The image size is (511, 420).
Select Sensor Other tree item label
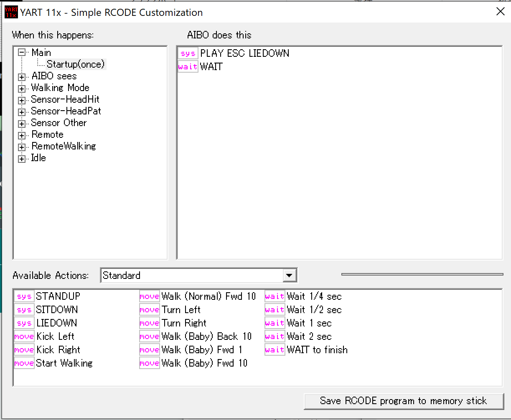coord(59,123)
